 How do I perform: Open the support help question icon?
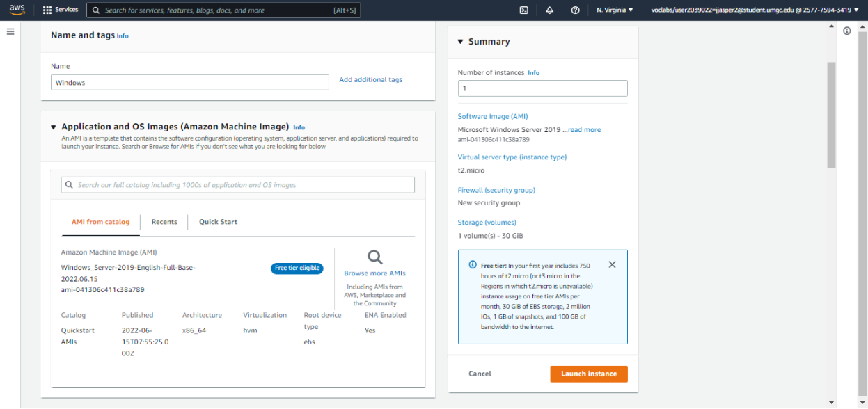click(575, 10)
